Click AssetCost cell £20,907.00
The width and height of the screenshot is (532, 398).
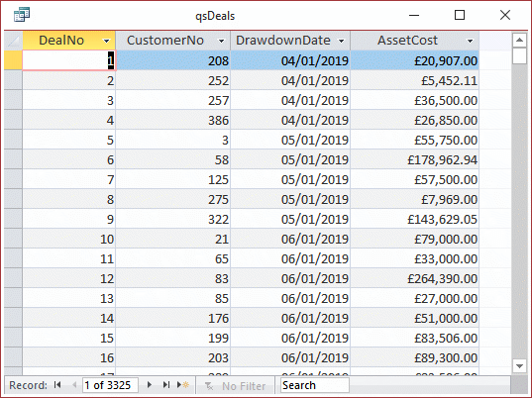coord(415,60)
